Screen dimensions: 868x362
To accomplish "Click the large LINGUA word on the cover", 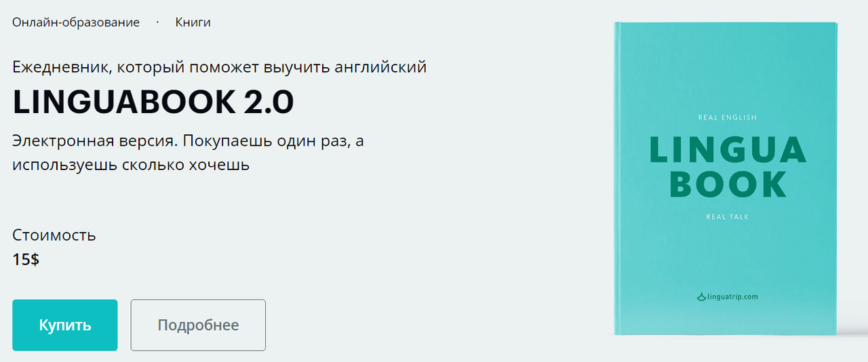I will point(728,150).
